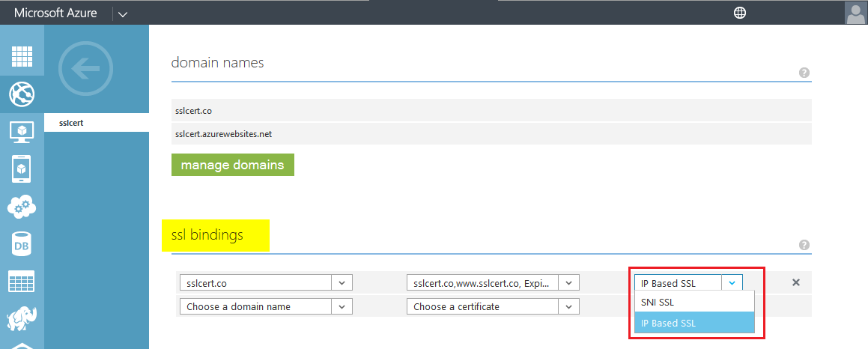Viewport: 868px width, 349px height.
Task: Open the All Items grid icon
Action: tap(22, 57)
